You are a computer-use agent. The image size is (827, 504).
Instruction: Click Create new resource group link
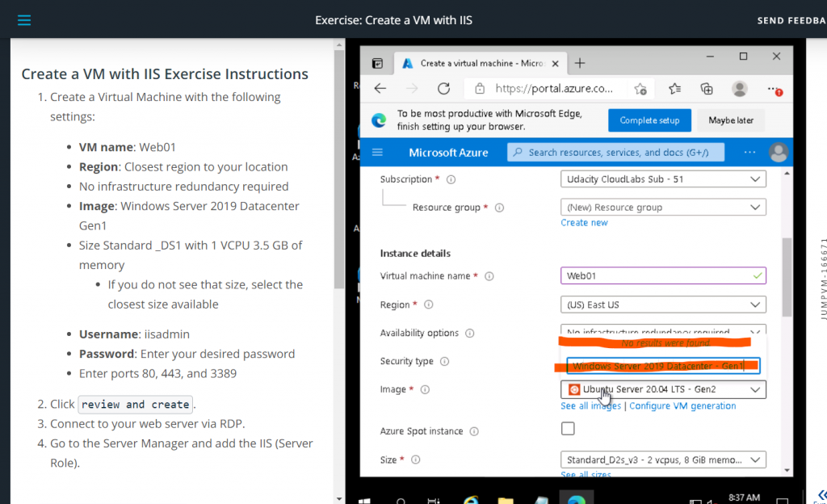pos(584,222)
